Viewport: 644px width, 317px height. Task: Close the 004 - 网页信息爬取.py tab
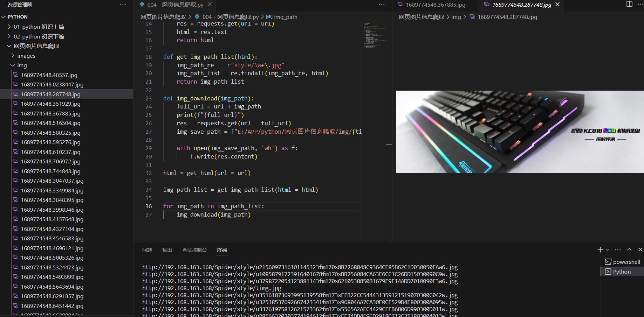point(210,5)
